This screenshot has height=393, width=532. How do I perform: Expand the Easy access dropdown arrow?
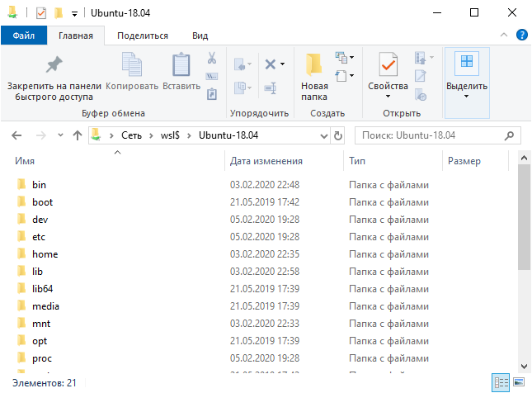pyautogui.click(x=352, y=75)
